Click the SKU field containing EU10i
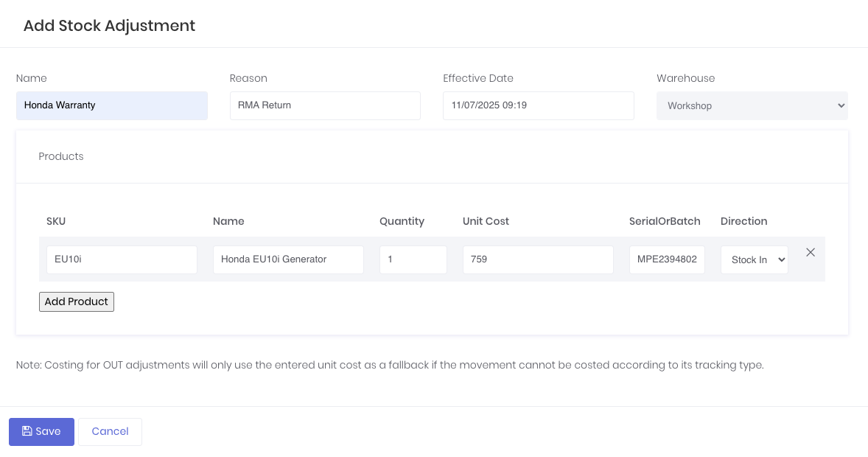868x457 pixels. (x=122, y=259)
